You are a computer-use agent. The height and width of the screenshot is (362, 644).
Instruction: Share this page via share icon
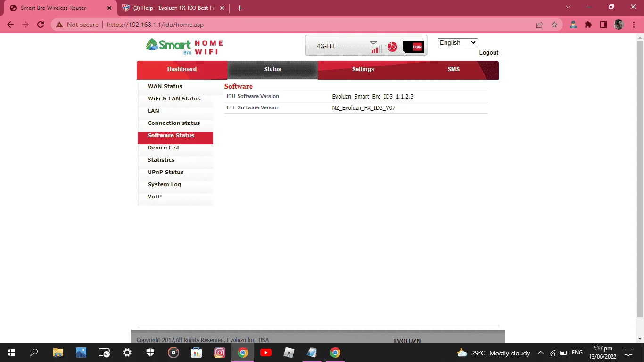(539, 25)
